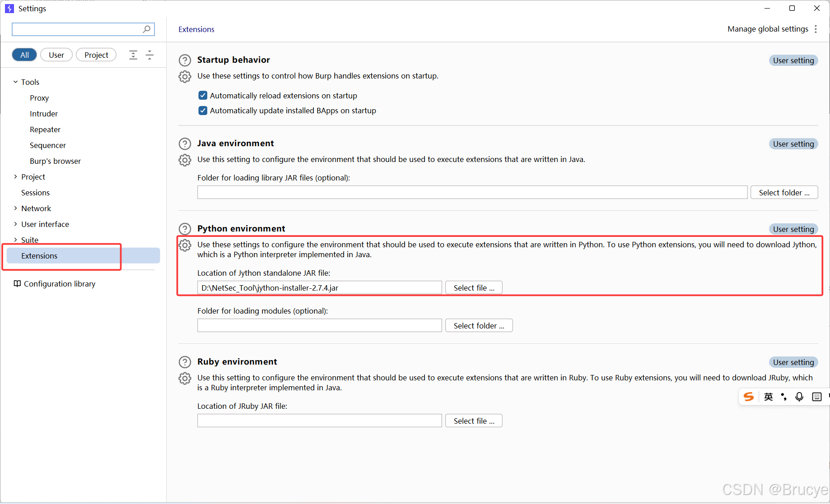
Task: Click Manage global settings
Action: [768, 29]
